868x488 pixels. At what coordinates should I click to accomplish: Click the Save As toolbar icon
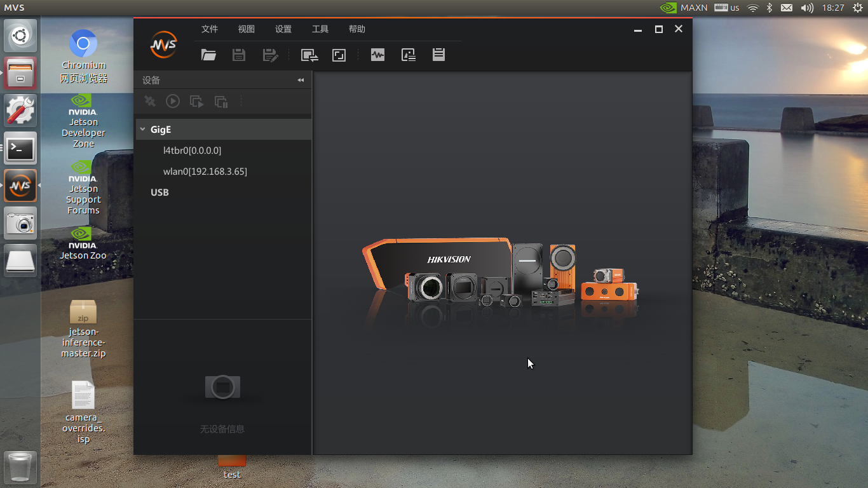[271, 55]
